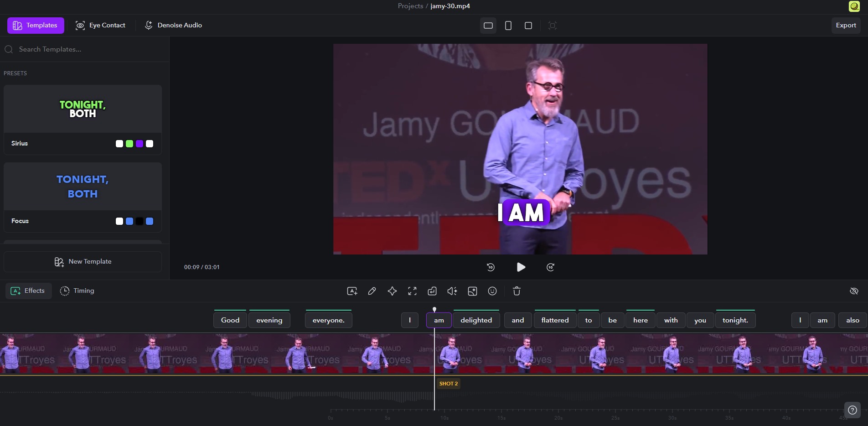Select the pencil edit icon
868x426 pixels.
pos(372,291)
